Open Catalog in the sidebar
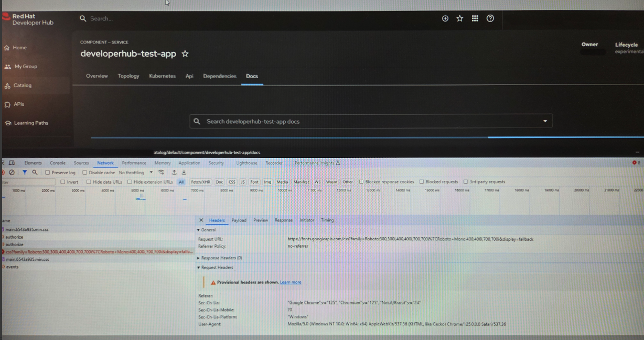644x340 pixels. click(x=18, y=86)
